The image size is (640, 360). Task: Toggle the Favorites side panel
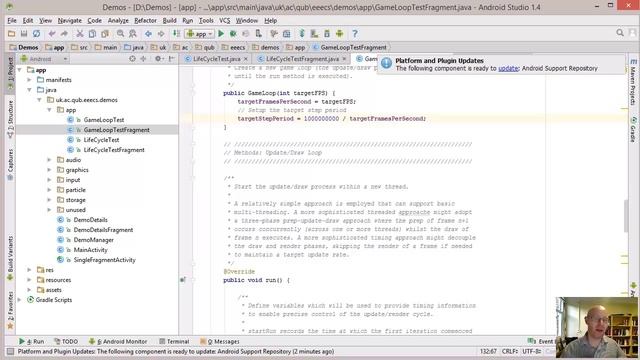click(x=10, y=310)
